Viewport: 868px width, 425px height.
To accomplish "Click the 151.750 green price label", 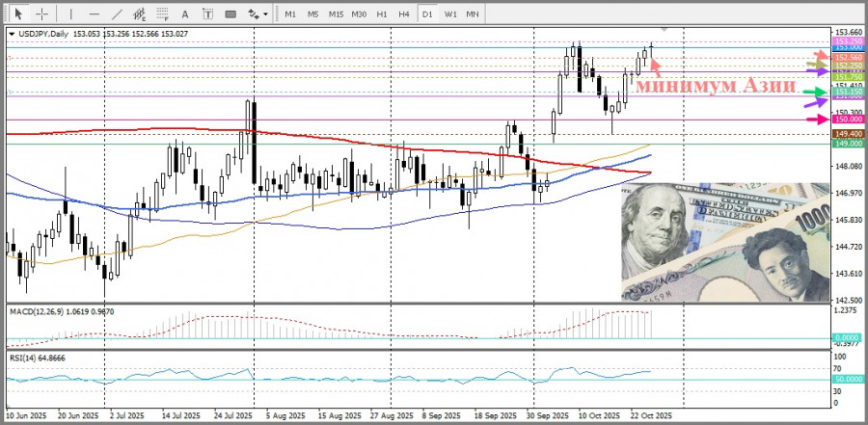I will [848, 77].
